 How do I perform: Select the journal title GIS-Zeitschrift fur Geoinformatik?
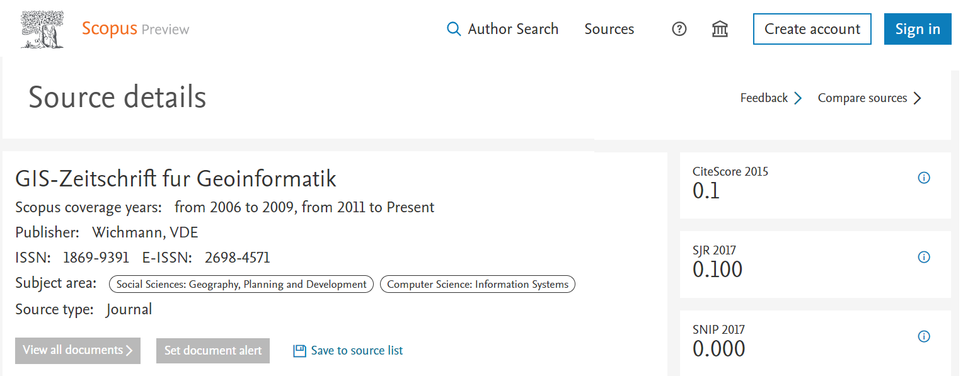[176, 179]
